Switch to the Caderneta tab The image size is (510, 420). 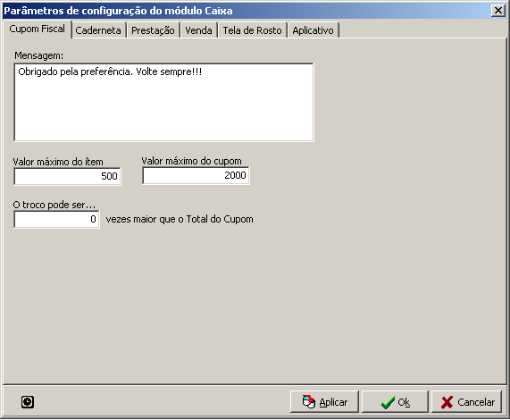click(x=98, y=30)
